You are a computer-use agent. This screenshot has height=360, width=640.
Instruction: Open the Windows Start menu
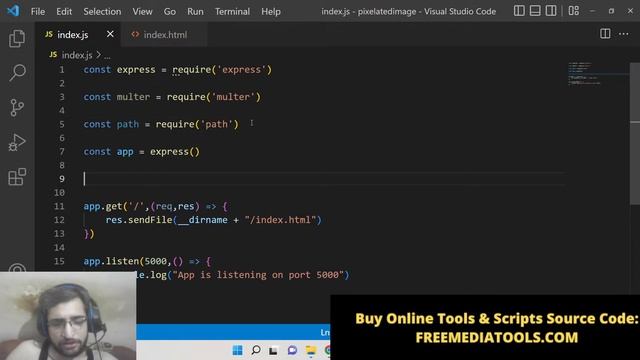(237, 350)
